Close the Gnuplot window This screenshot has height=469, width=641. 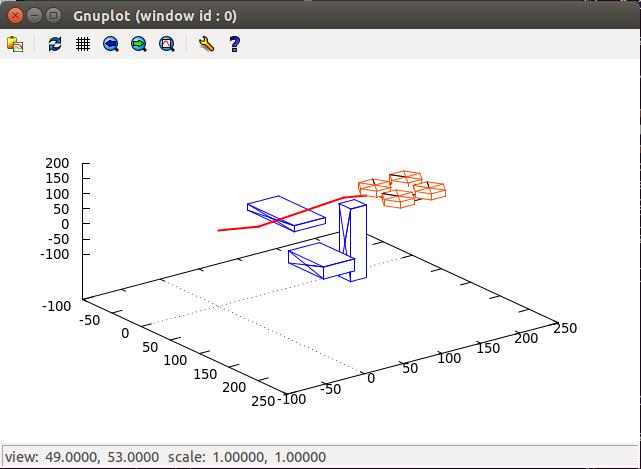[16, 16]
